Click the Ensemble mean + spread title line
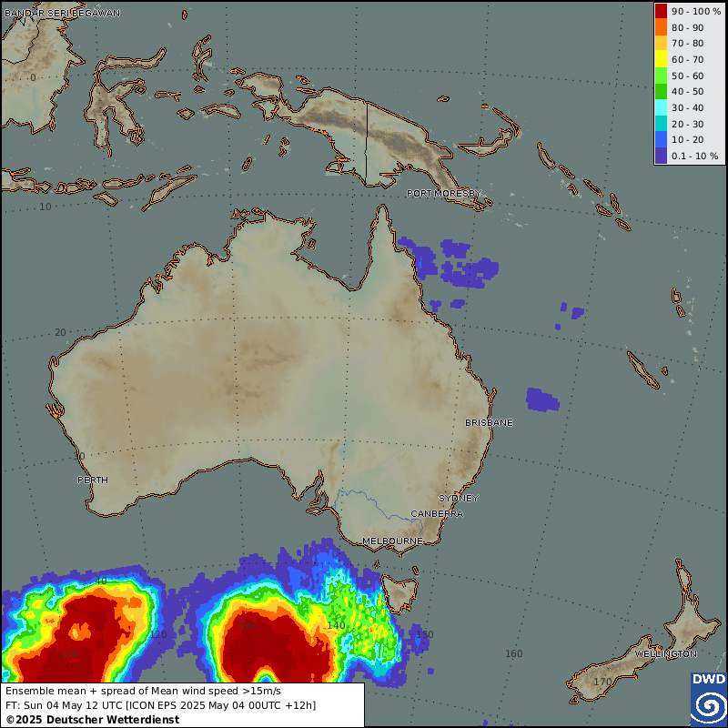 coord(143,691)
